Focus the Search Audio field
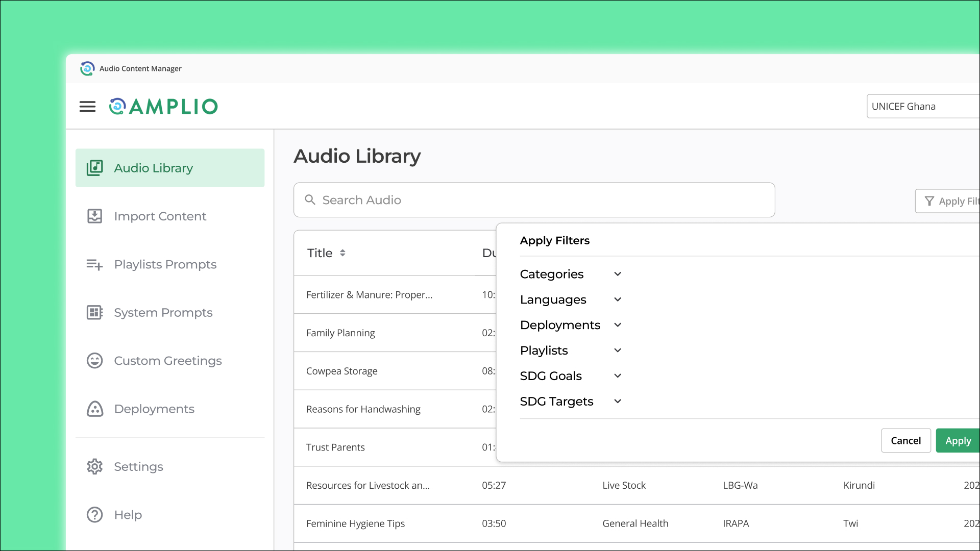Image resolution: width=980 pixels, height=551 pixels. click(534, 200)
